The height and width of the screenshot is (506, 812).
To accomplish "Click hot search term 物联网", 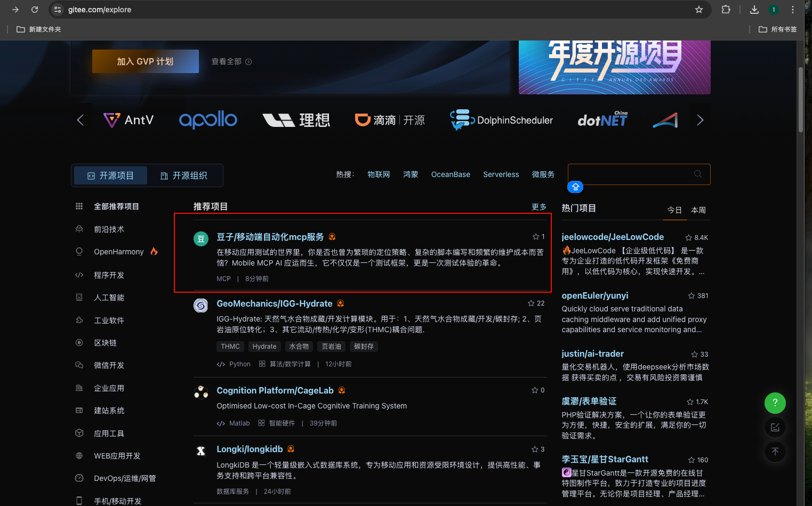I will (x=379, y=174).
